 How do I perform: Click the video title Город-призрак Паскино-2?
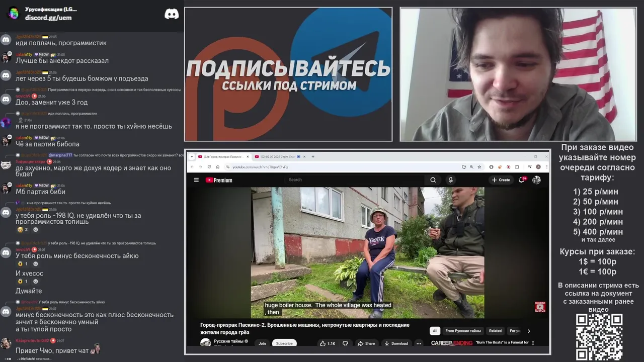click(x=305, y=328)
